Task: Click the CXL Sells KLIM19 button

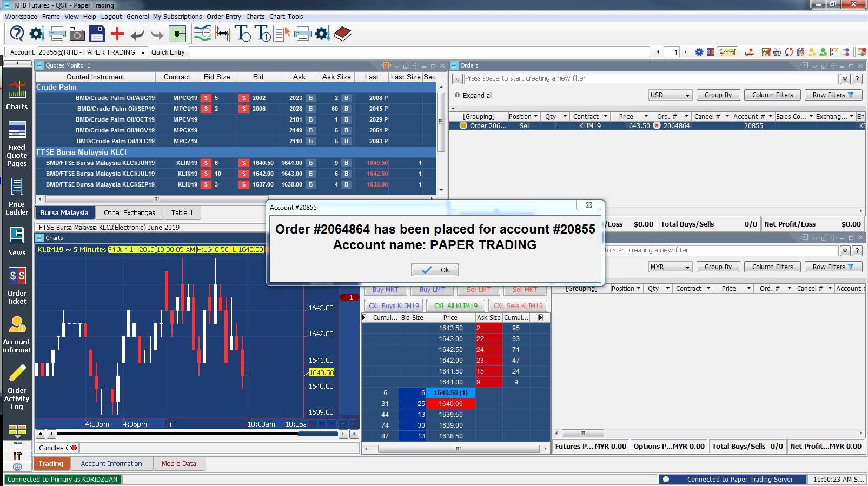Action: click(518, 305)
